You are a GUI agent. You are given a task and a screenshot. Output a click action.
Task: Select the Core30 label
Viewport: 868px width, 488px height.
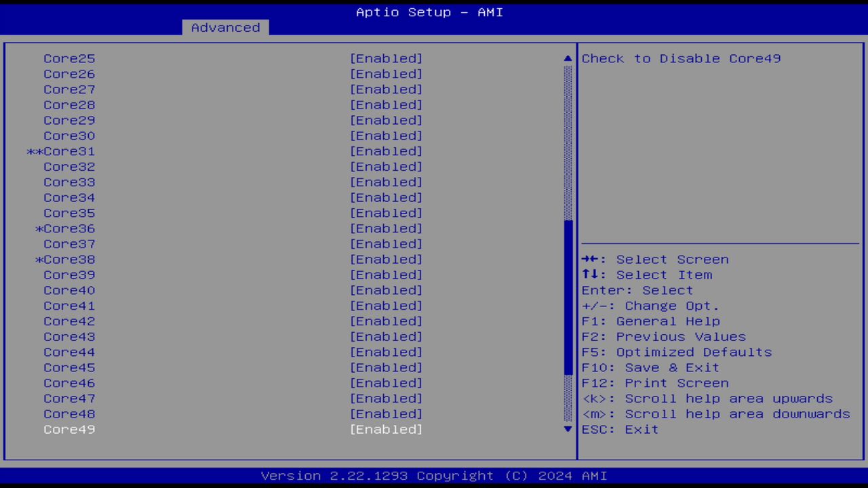(69, 136)
